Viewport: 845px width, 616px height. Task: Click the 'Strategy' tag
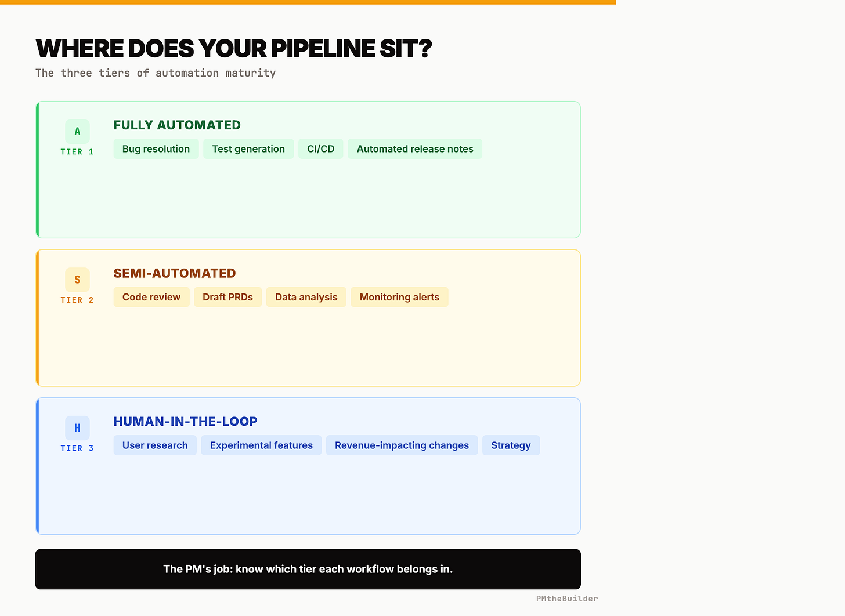(511, 445)
